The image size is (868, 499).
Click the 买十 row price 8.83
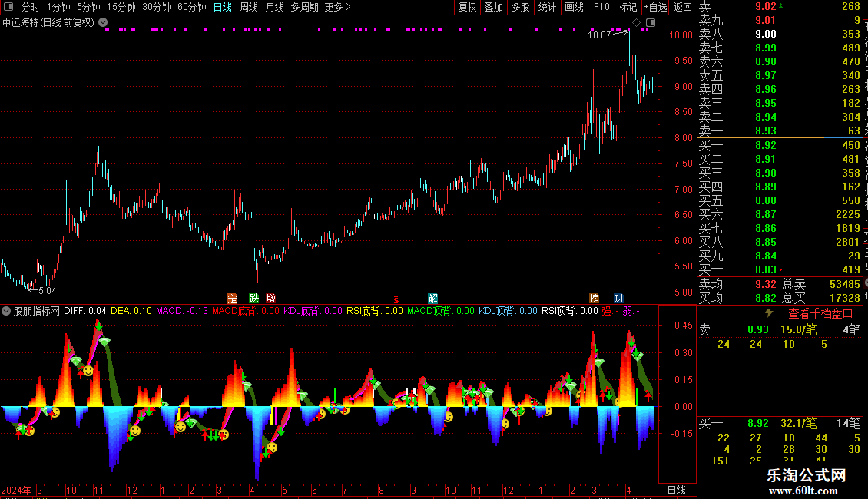click(x=766, y=269)
